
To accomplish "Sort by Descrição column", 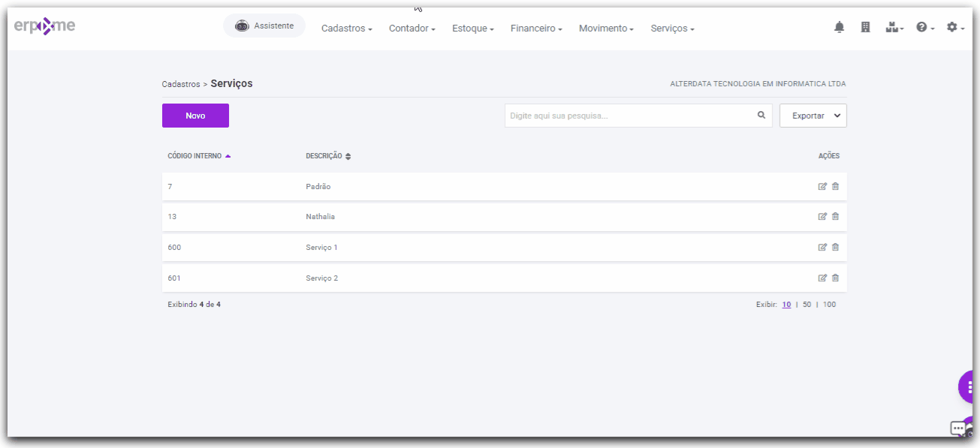I will (x=328, y=156).
